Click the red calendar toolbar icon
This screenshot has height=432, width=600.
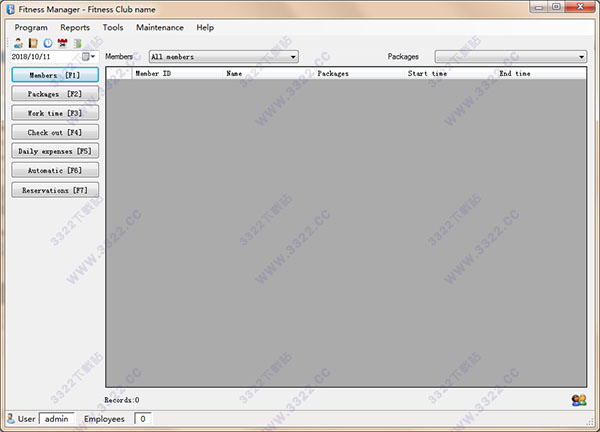coord(62,43)
